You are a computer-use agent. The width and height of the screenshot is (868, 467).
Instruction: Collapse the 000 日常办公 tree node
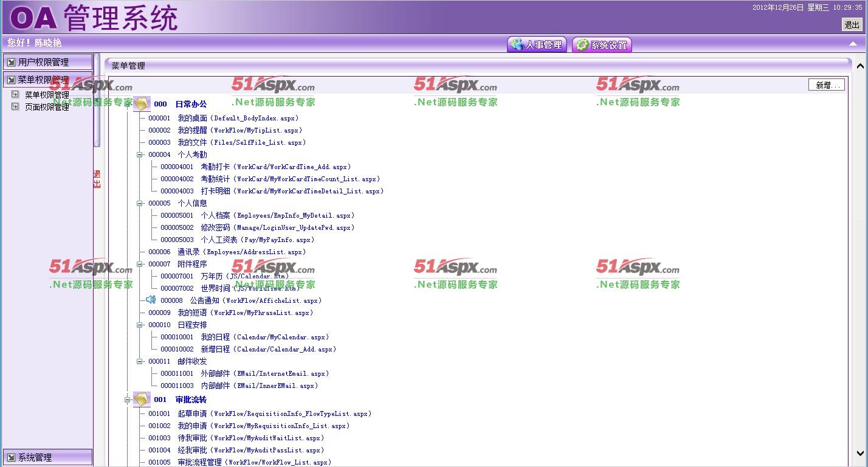click(x=128, y=104)
